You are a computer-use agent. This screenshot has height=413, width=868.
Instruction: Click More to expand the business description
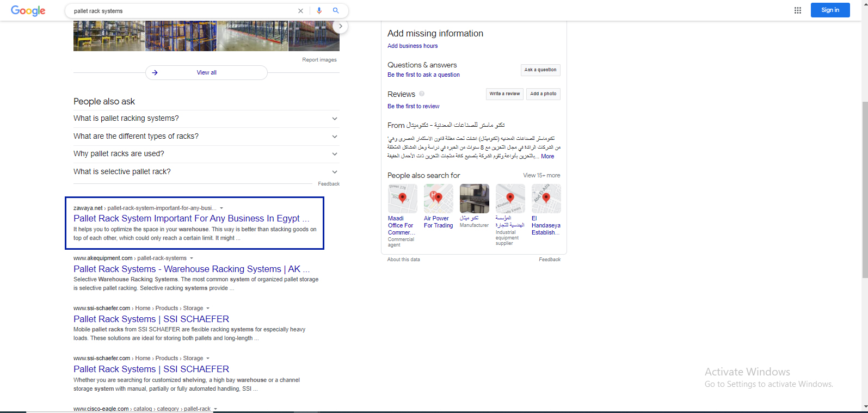coord(547,157)
